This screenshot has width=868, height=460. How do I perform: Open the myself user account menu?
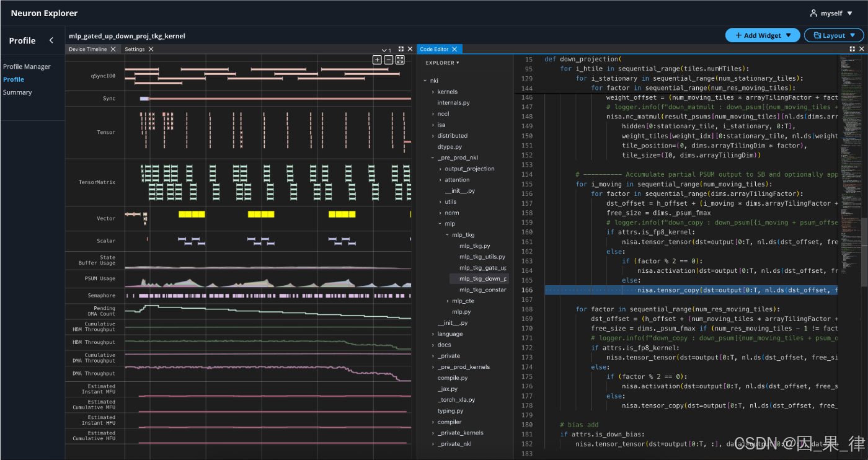(x=831, y=13)
